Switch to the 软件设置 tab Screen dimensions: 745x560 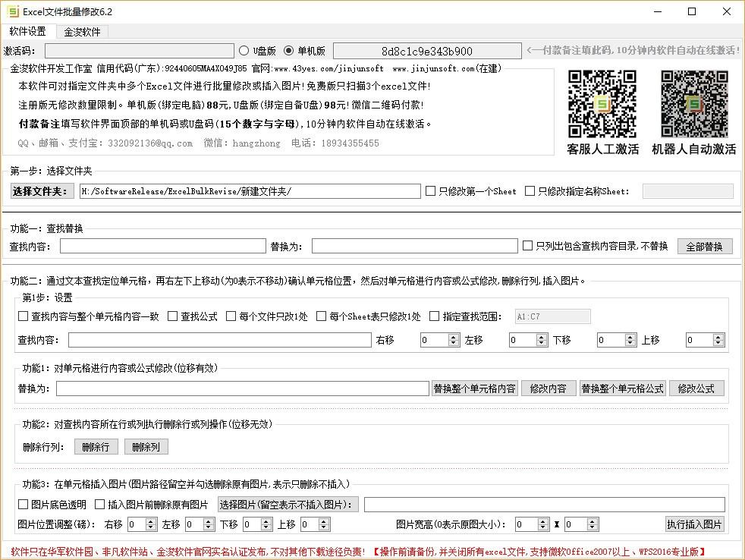point(27,31)
